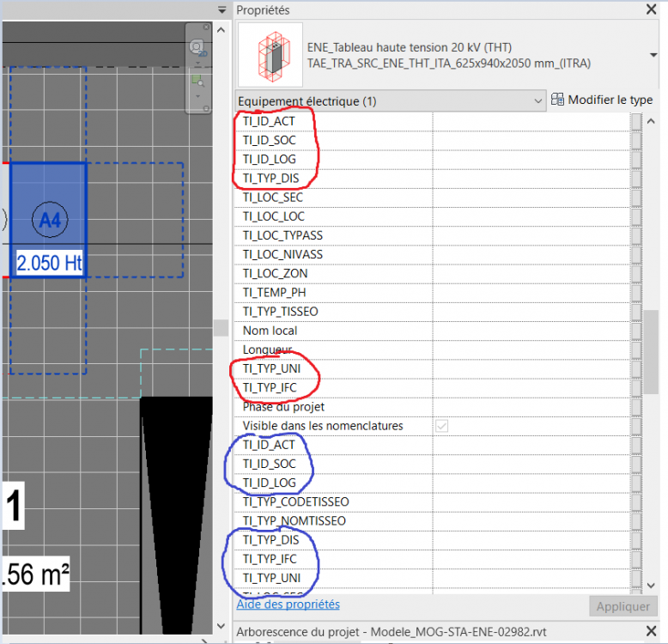Image resolution: width=668 pixels, height=644 pixels.
Task: Click properties list scroll up arrow
Action: point(651,121)
